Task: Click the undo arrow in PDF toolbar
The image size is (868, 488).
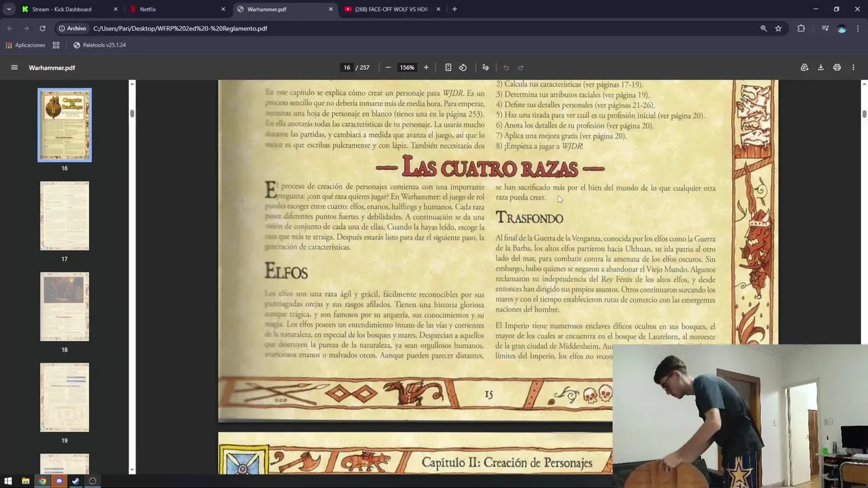Action: (x=506, y=68)
